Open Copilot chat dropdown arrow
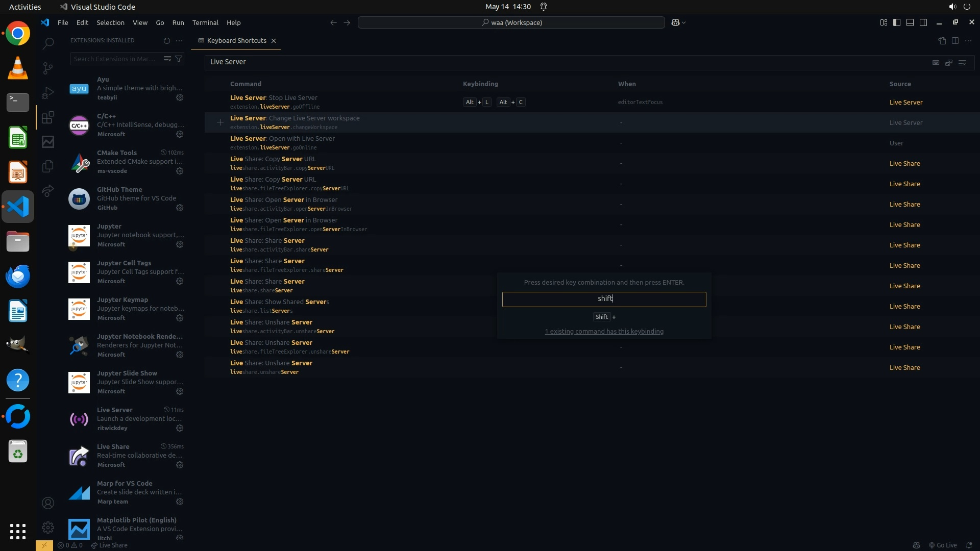Image resolution: width=980 pixels, height=551 pixels. tap(684, 23)
